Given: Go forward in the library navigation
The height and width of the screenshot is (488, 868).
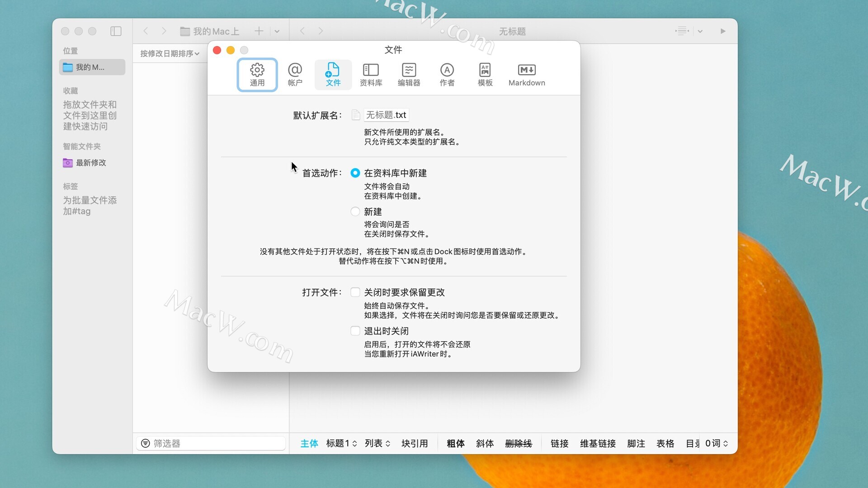Looking at the screenshot, I should coord(164,31).
